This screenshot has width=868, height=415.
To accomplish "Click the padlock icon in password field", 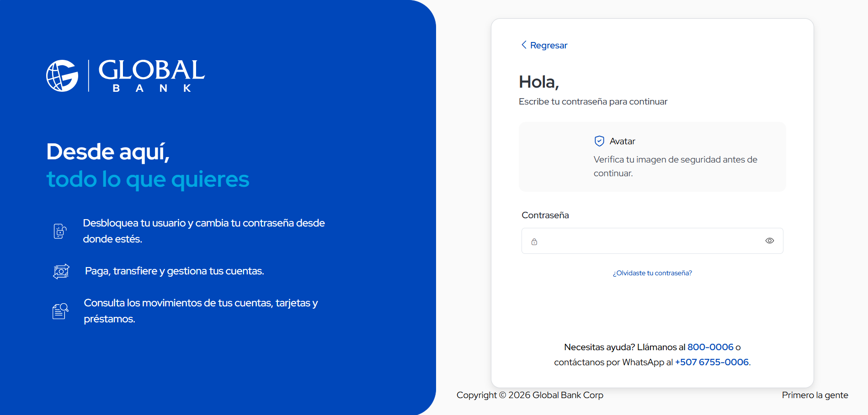I will pyautogui.click(x=534, y=242).
